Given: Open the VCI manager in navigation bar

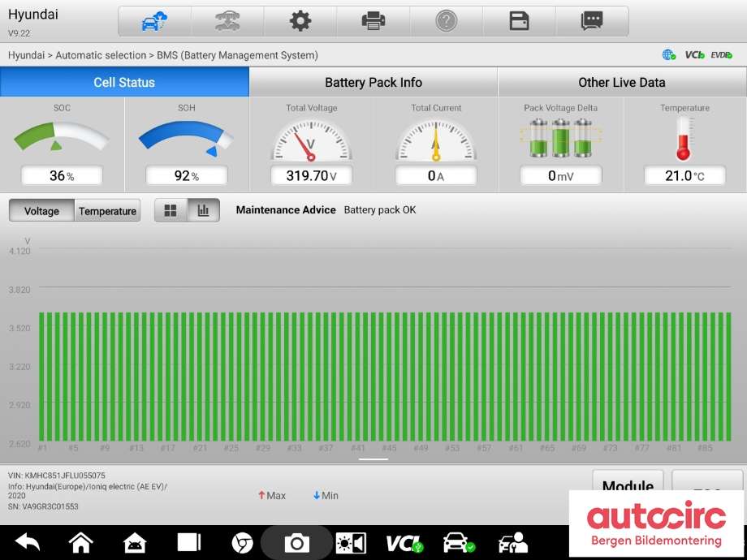Looking at the screenshot, I should (x=404, y=543).
